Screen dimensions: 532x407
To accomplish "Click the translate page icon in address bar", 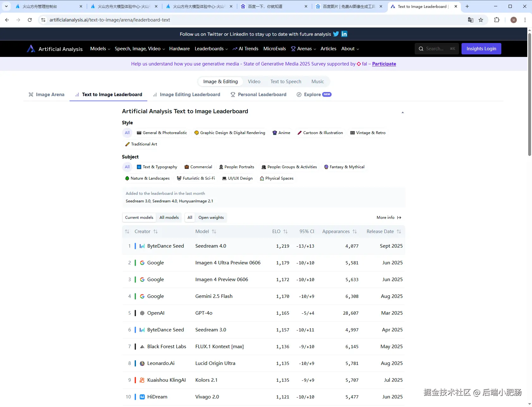I will pos(471,20).
